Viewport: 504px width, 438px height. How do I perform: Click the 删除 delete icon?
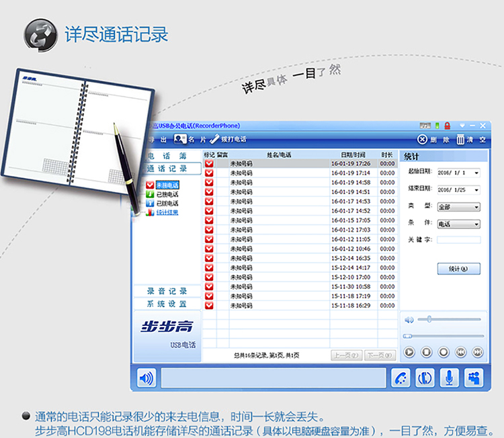(x=422, y=140)
